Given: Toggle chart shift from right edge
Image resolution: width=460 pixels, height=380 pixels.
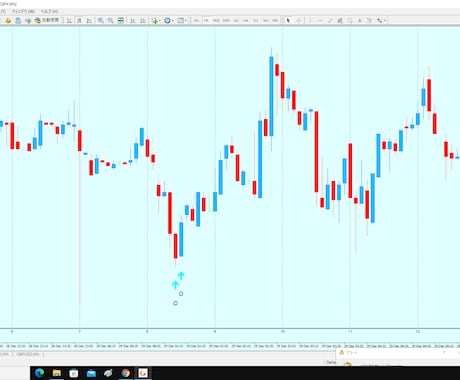Looking at the screenshot, I should 143,21.
